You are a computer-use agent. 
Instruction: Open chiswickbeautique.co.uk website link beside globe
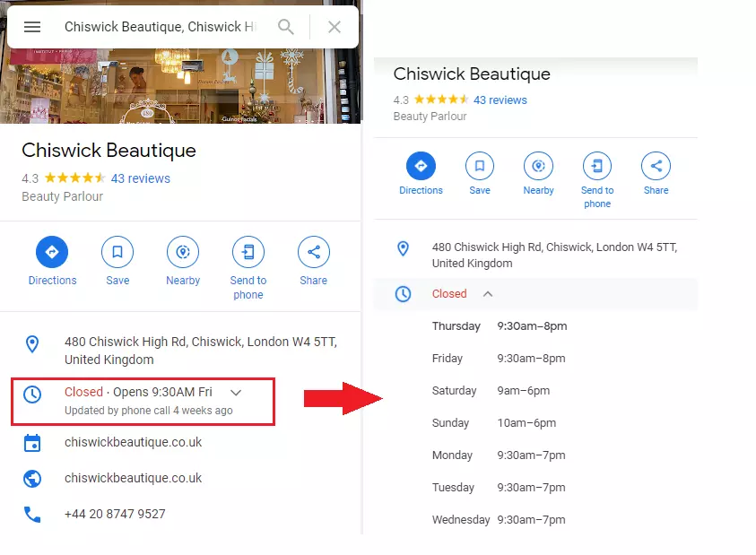133,478
